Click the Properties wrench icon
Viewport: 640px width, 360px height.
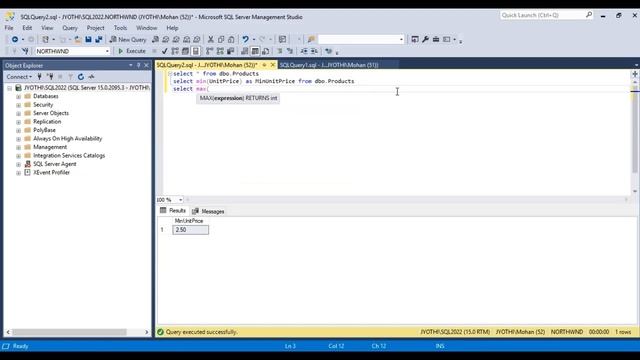click(425, 40)
